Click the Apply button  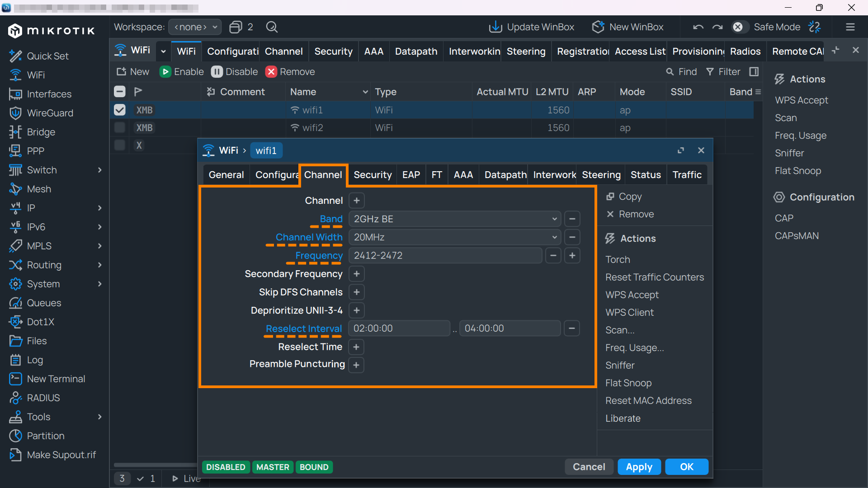(639, 467)
